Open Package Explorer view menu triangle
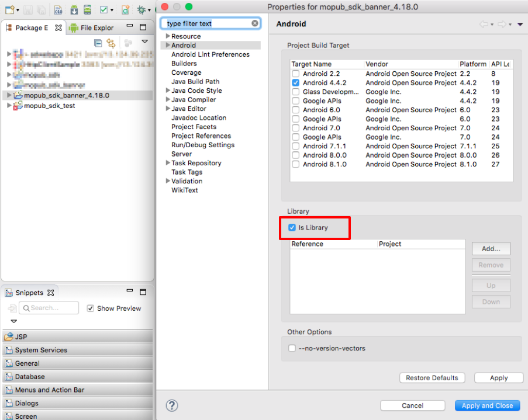The height and width of the screenshot is (420, 528). [145, 41]
